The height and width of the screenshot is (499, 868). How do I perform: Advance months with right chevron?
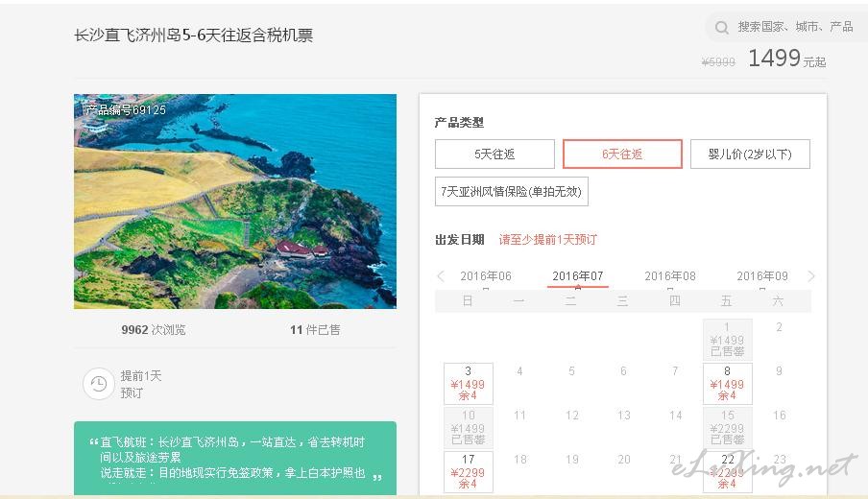tap(811, 276)
